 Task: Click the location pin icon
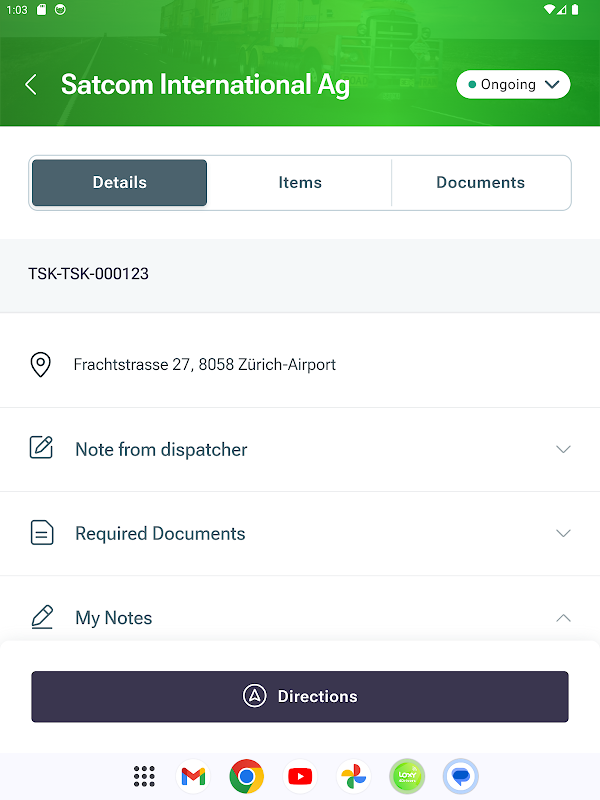(x=40, y=365)
